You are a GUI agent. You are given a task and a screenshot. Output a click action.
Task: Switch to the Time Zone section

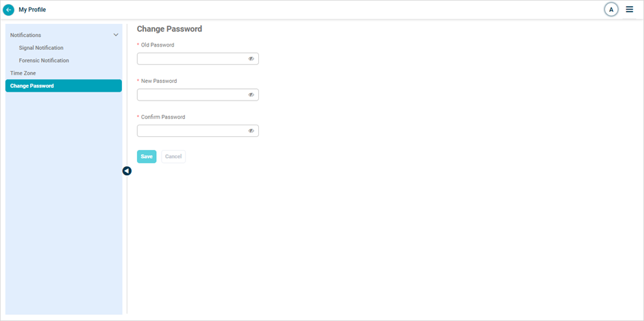click(x=23, y=73)
